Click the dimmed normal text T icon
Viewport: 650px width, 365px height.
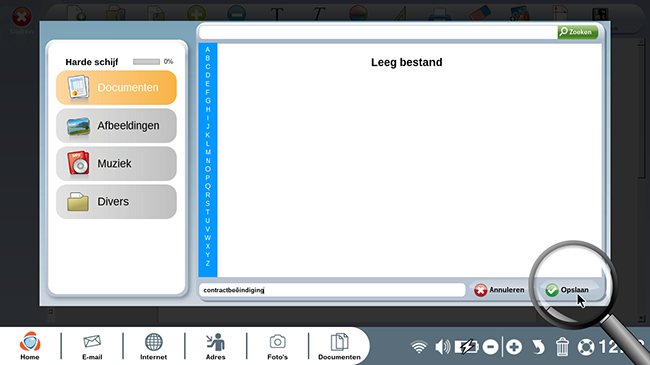(277, 14)
